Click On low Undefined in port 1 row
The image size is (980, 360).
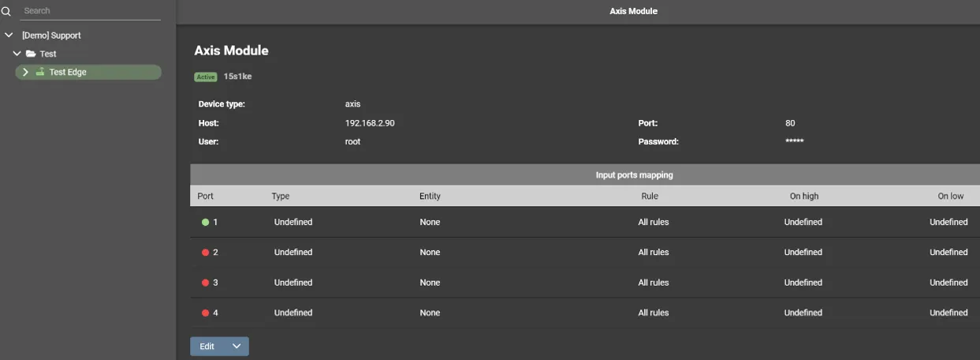tap(948, 223)
